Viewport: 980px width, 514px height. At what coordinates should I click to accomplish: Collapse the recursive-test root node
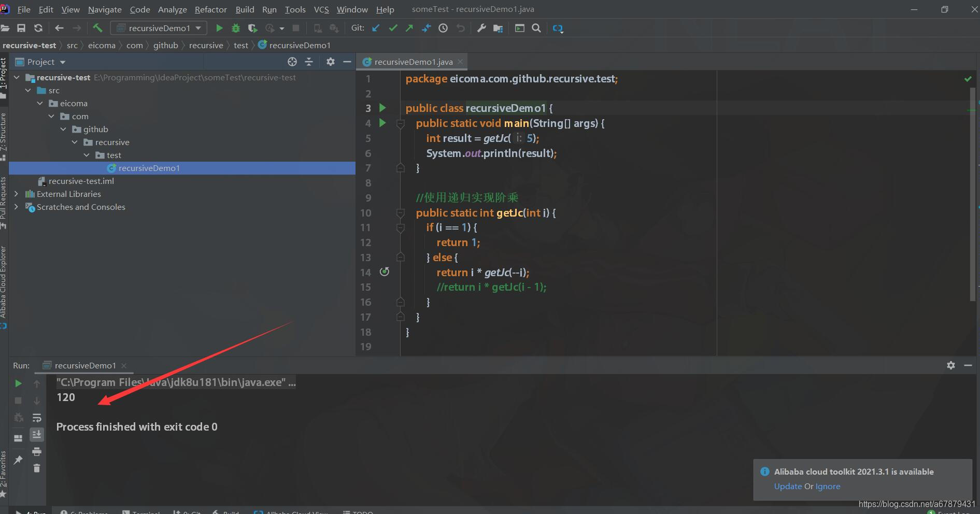[17, 77]
